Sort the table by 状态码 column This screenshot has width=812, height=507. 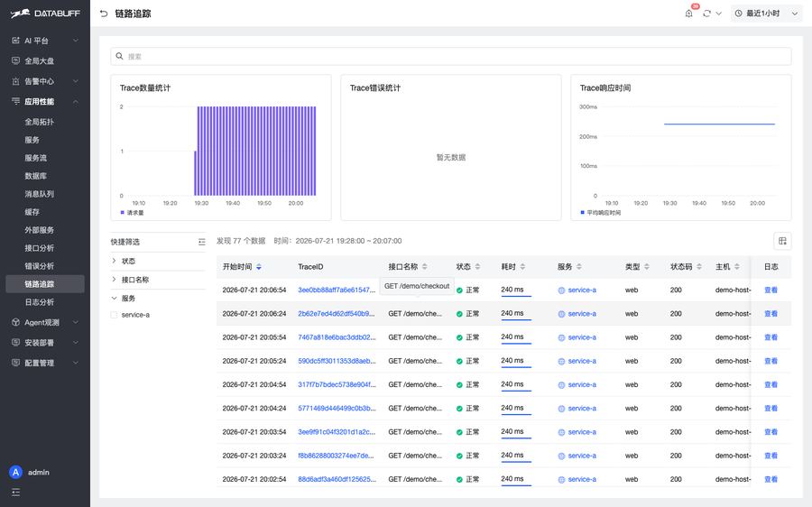click(699, 267)
